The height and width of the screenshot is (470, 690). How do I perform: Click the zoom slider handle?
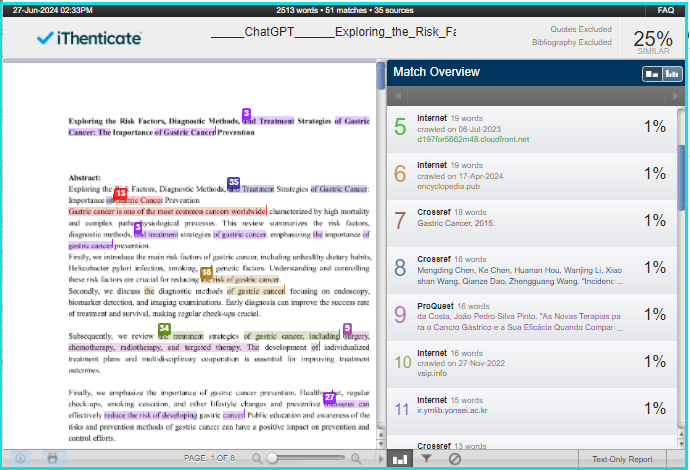pos(272,459)
